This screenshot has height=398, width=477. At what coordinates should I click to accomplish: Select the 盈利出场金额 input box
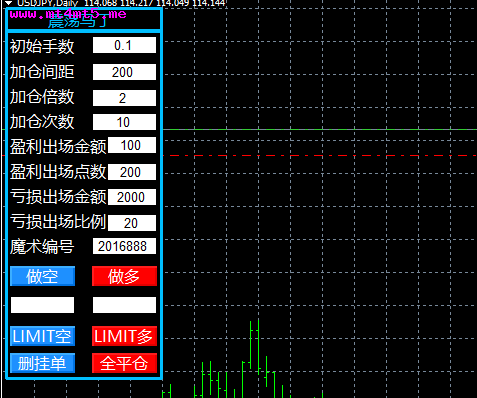coord(132,145)
